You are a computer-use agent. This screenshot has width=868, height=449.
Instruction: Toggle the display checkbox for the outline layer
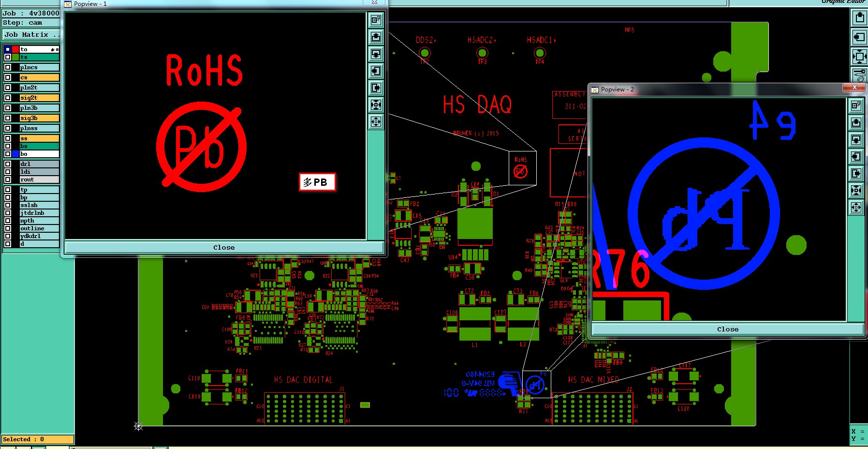8,228
